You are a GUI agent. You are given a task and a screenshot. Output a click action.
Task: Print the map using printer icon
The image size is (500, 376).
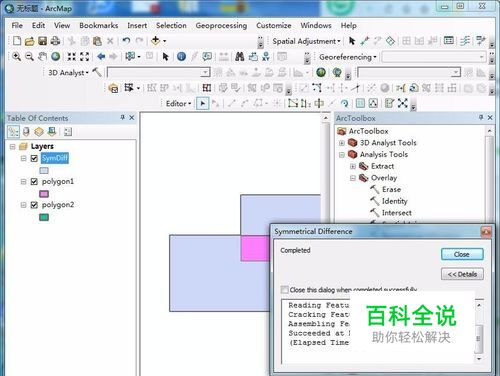55,41
